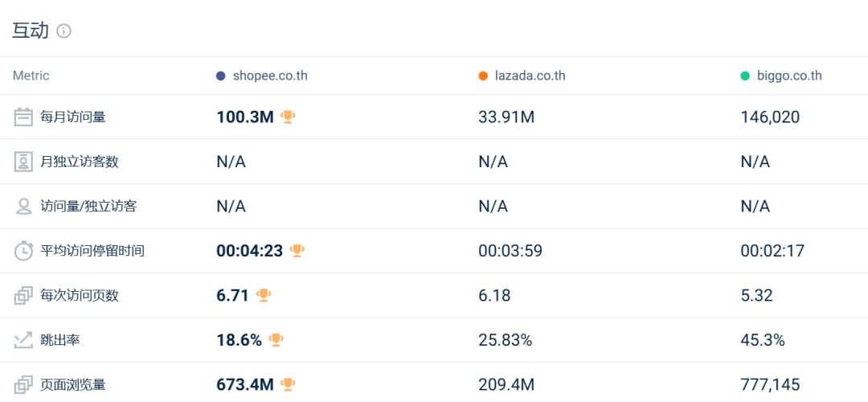Click the 100.3M monthly visits value
Screen dimensions: 868x402
pyautogui.click(x=245, y=117)
